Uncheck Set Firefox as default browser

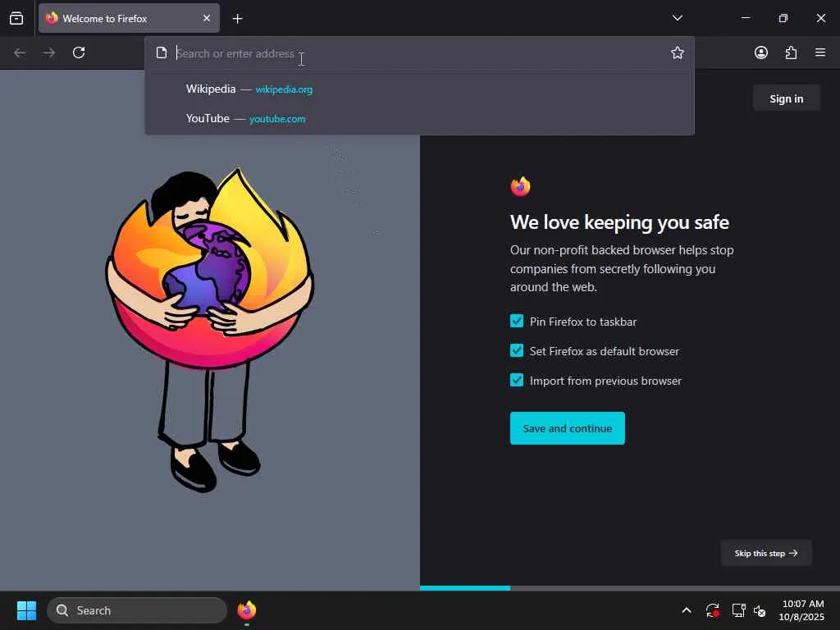click(x=517, y=350)
